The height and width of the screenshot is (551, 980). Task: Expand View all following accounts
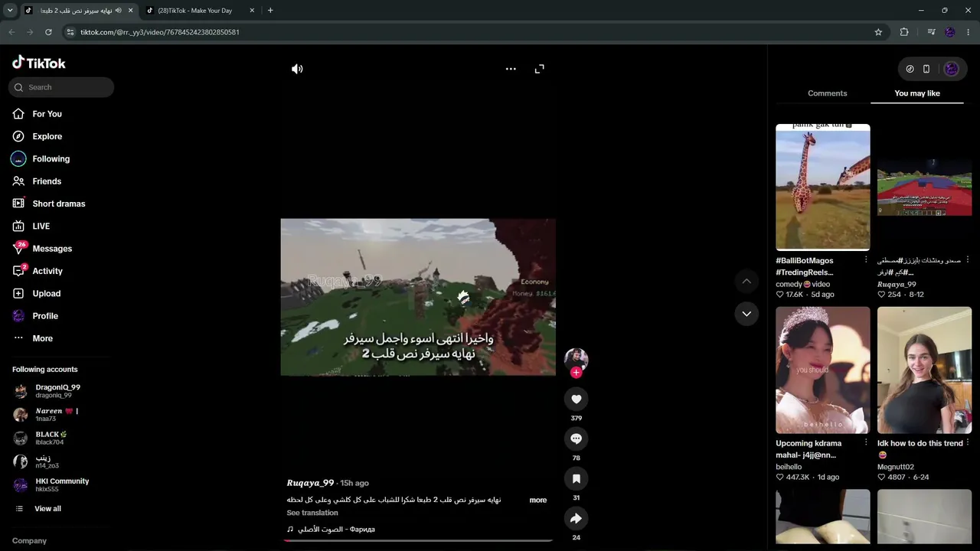point(47,509)
